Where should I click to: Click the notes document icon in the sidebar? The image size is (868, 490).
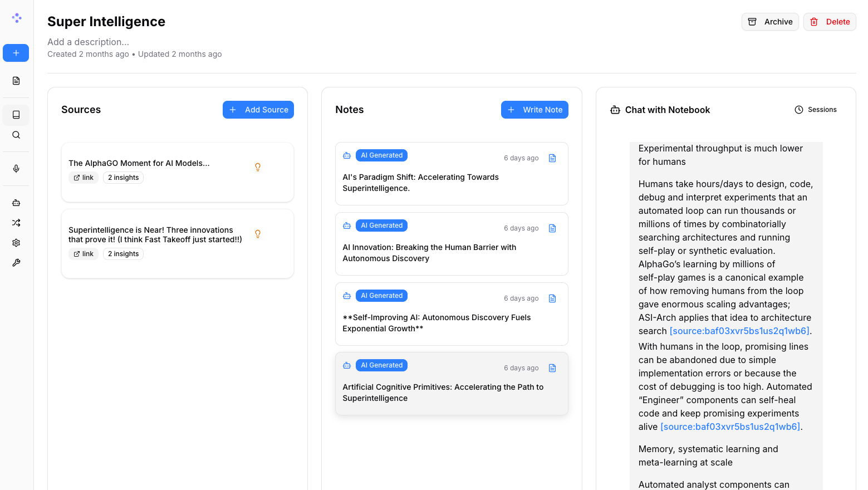point(16,81)
